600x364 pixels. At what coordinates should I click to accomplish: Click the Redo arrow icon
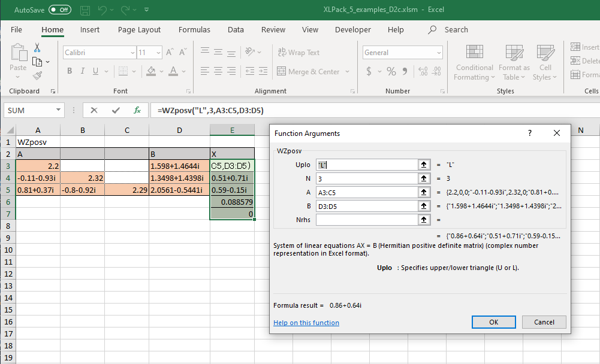click(x=125, y=10)
